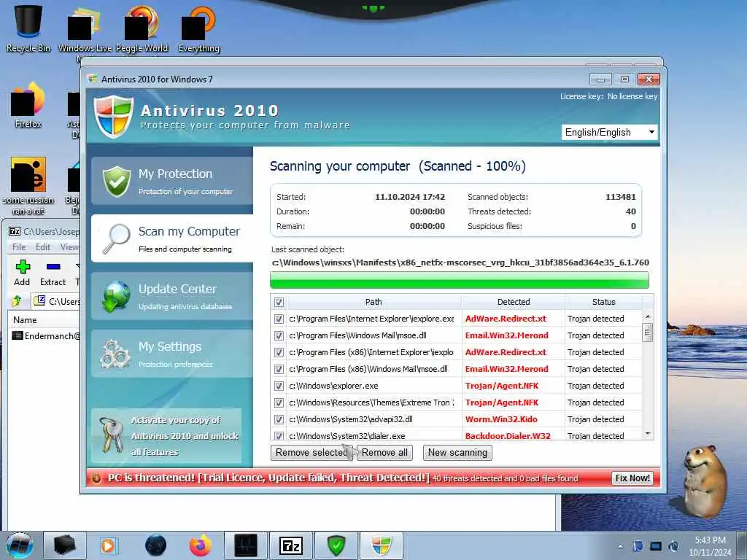Open Scan my Computer section
This screenshot has height=560, width=747.
pos(172,238)
